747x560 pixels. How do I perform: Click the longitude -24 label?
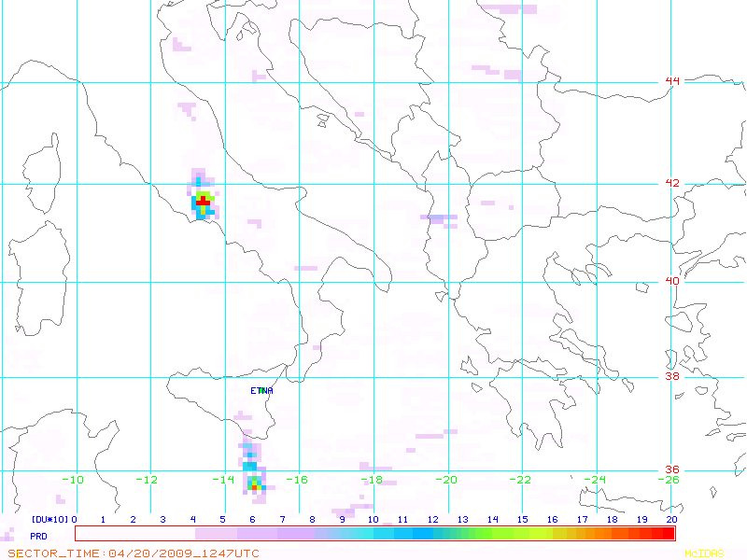pos(595,480)
